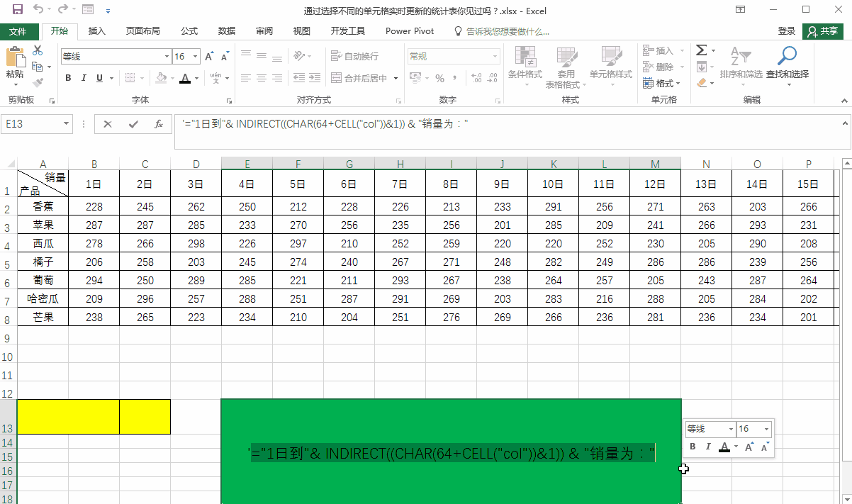
Task: Toggle middle vertical alignment
Action: pyautogui.click(x=262, y=55)
